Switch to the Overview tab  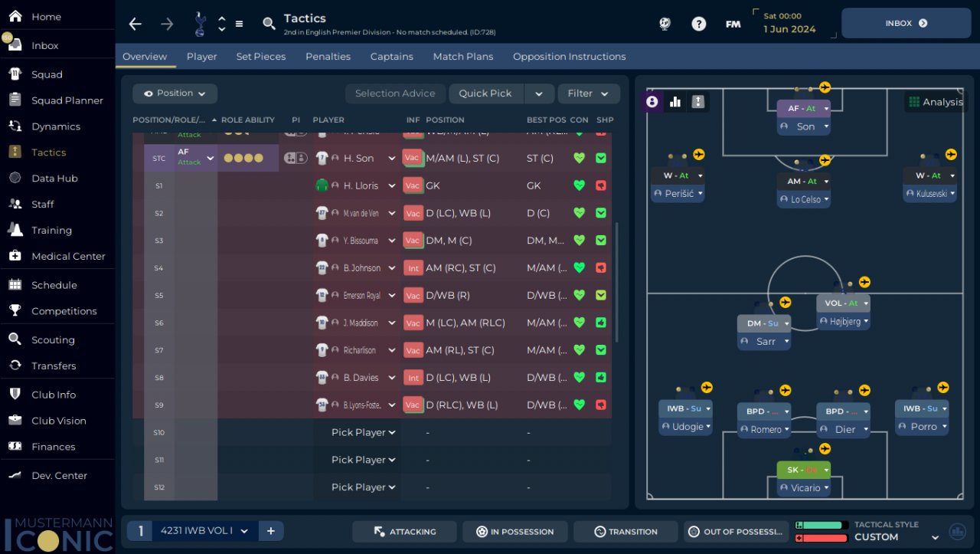coord(145,57)
